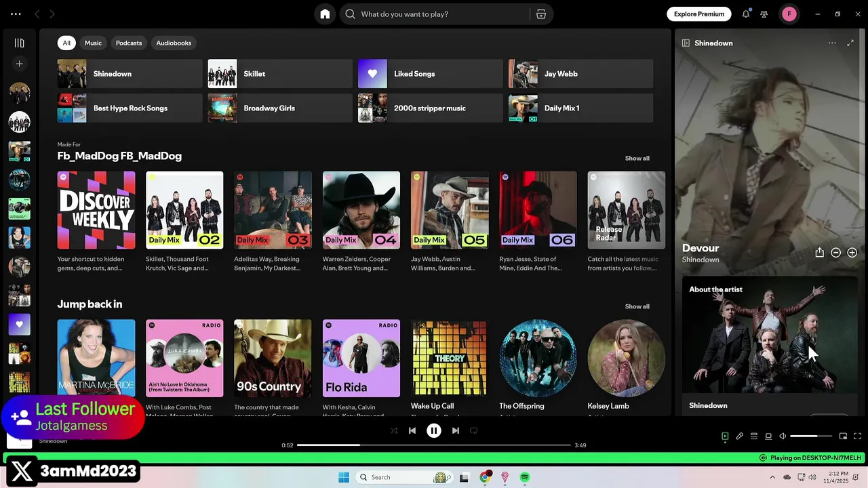Skip to the previous track
This screenshot has width=868, height=488.
pos(412,430)
